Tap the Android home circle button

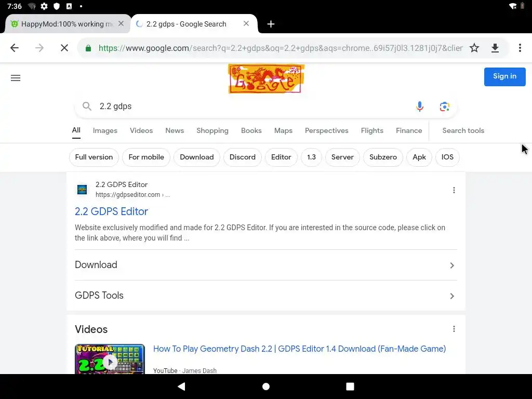[266, 387]
